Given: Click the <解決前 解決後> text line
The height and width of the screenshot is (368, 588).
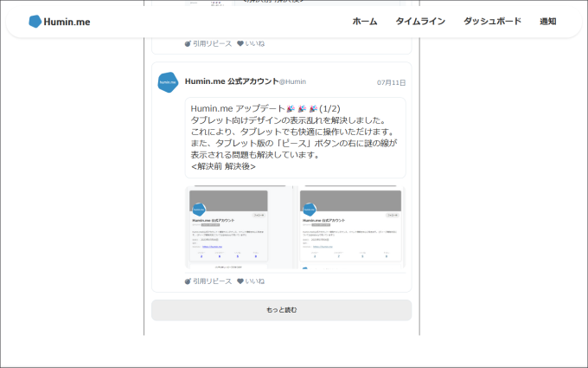Looking at the screenshot, I should click(x=223, y=166).
